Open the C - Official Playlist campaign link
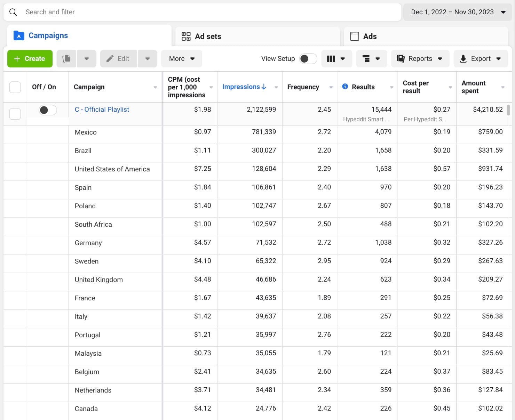 click(x=102, y=109)
